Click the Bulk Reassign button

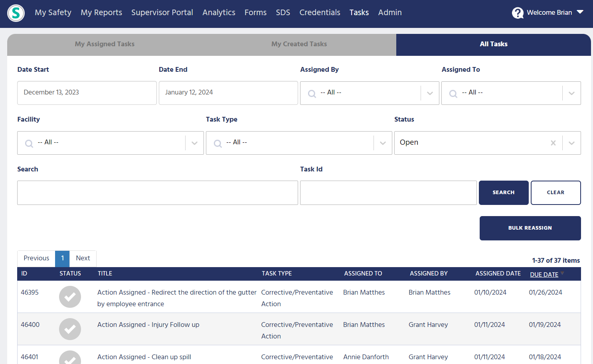(530, 228)
